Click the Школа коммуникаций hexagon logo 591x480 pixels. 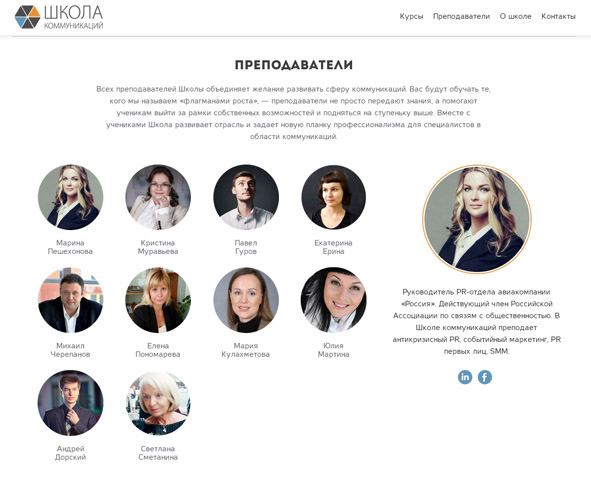[28, 17]
